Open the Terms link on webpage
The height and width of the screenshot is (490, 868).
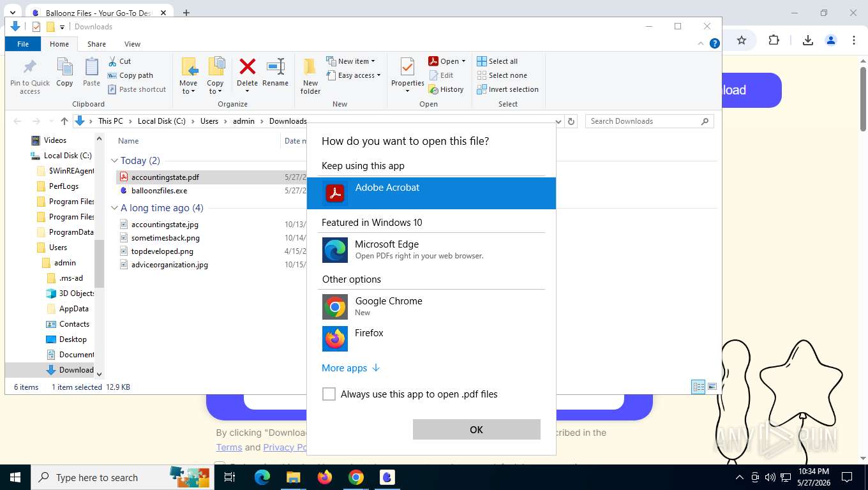[x=229, y=447]
